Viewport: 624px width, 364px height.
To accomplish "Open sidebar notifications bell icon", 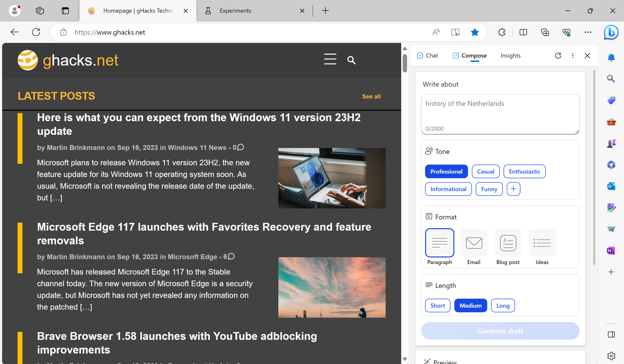I will tap(611, 58).
